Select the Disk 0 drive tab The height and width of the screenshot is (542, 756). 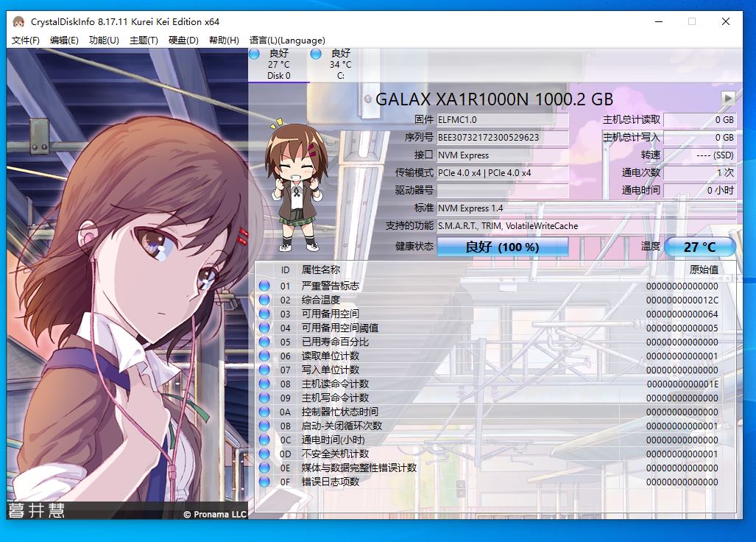(279, 65)
